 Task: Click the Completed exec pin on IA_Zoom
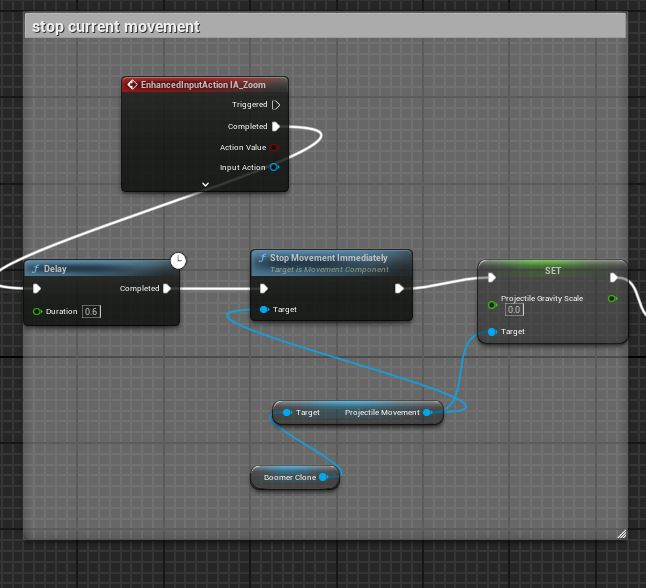[x=276, y=127]
